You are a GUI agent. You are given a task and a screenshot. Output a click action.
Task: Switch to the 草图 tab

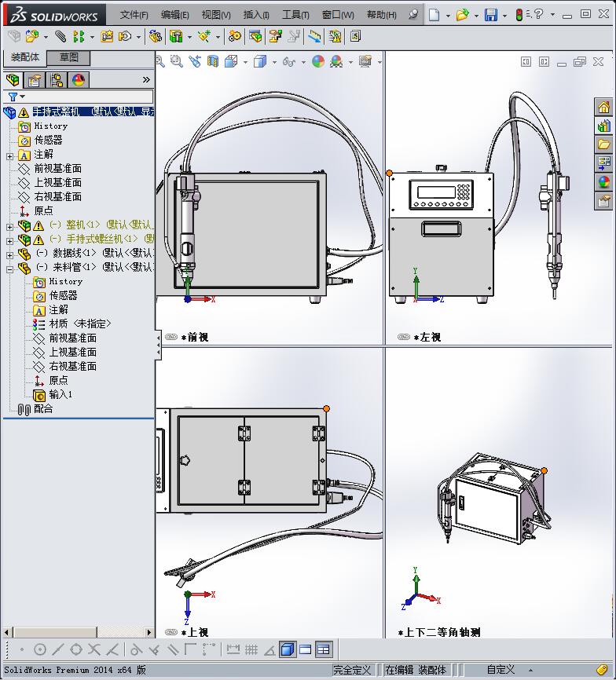(68, 57)
